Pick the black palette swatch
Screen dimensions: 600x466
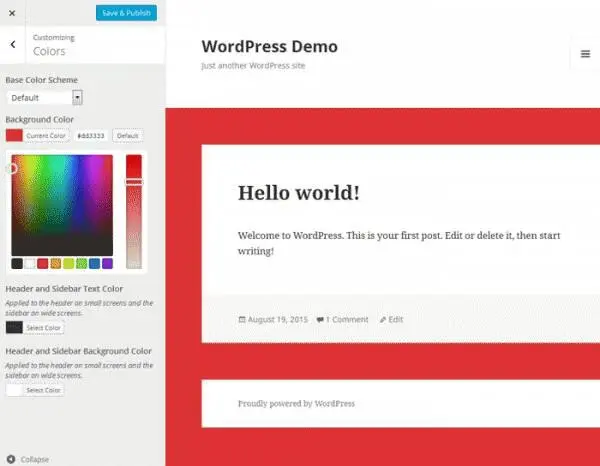17,263
